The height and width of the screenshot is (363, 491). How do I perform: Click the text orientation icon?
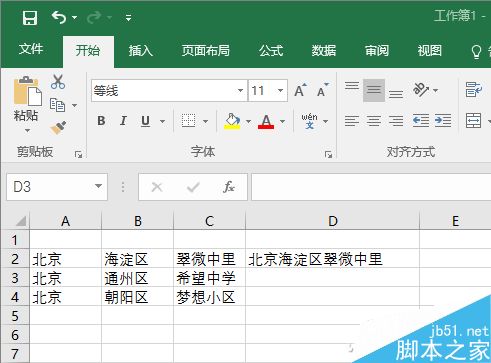point(421,90)
